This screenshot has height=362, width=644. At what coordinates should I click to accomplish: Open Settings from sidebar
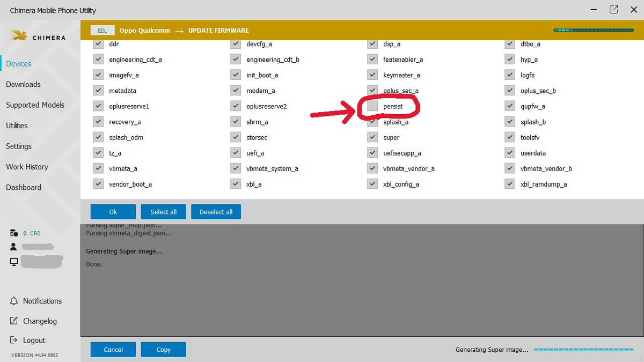19,146
